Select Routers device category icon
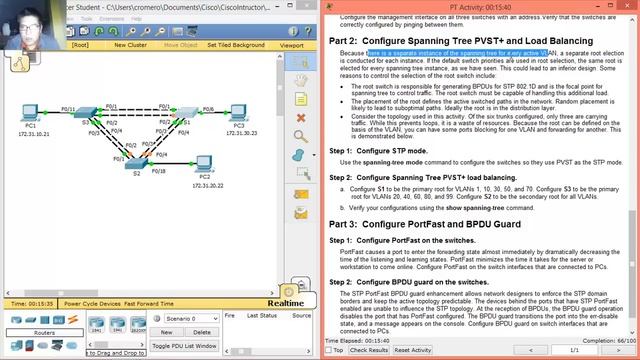640x360 pixels. click(x=16, y=320)
